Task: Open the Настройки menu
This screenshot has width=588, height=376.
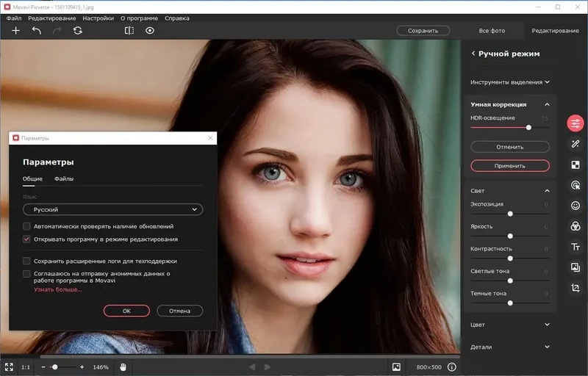Action: click(98, 18)
